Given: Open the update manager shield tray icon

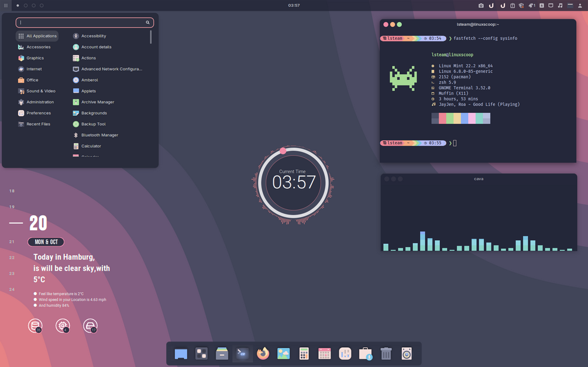Looking at the screenshot, I should pos(521,6).
